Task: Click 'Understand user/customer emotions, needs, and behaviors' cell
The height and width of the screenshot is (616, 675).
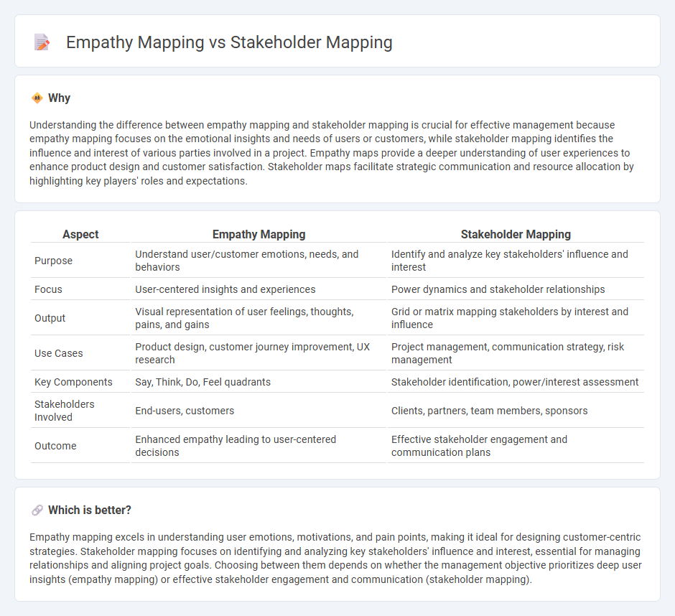Action: tap(259, 261)
